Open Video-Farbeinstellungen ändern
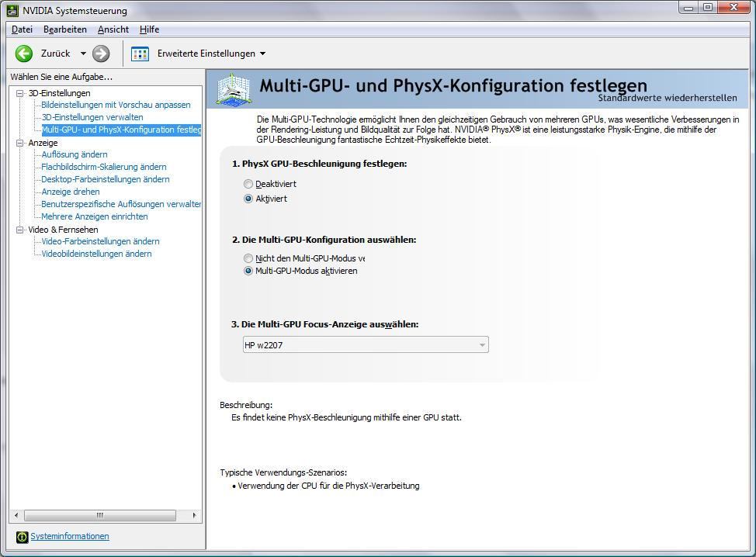756x557 pixels. point(100,241)
